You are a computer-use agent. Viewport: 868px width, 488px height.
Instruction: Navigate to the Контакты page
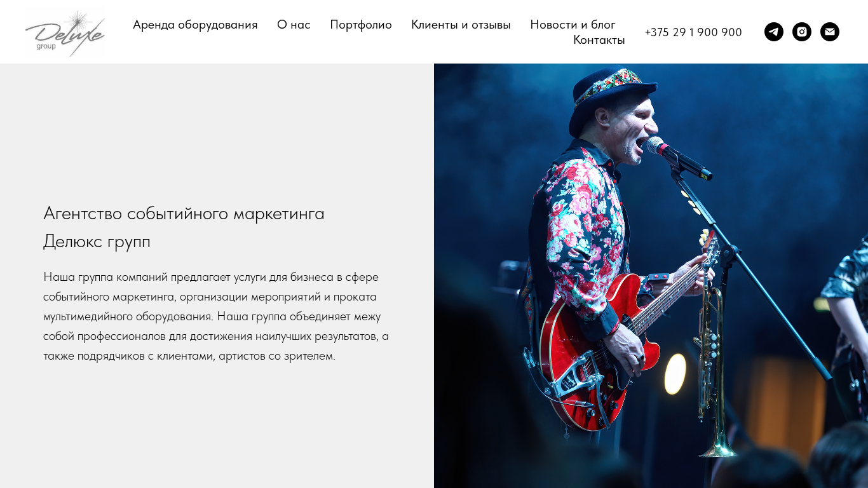[599, 40]
